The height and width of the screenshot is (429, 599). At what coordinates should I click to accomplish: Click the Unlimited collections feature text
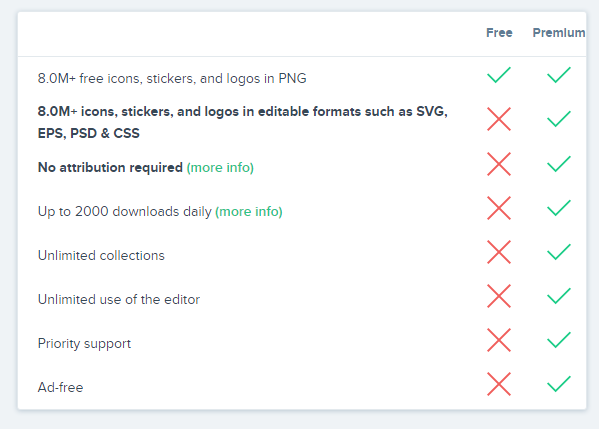tap(101, 255)
